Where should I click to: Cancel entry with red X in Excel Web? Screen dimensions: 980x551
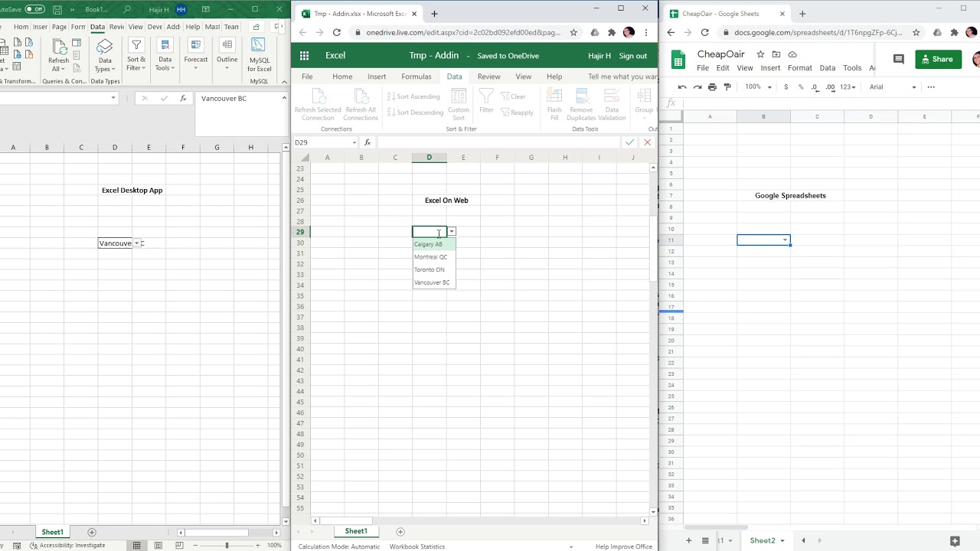[x=648, y=142]
